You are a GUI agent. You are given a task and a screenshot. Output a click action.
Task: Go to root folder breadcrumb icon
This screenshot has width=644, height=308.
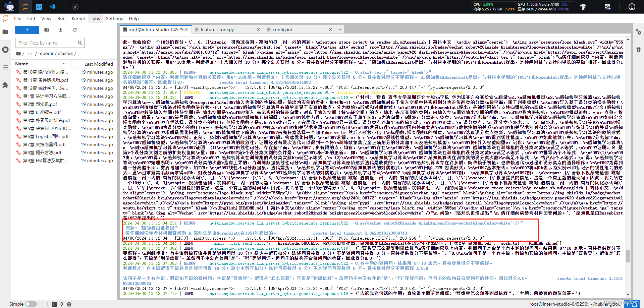click(18, 54)
